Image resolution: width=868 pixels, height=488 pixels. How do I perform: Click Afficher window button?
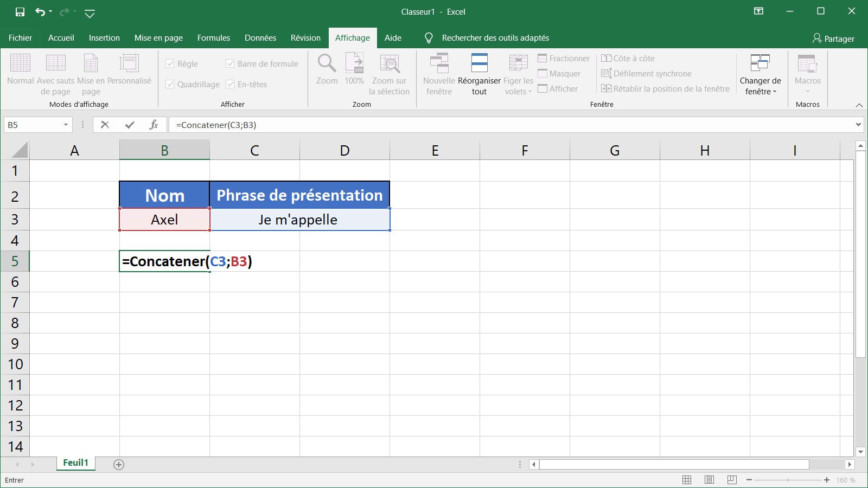pos(558,89)
